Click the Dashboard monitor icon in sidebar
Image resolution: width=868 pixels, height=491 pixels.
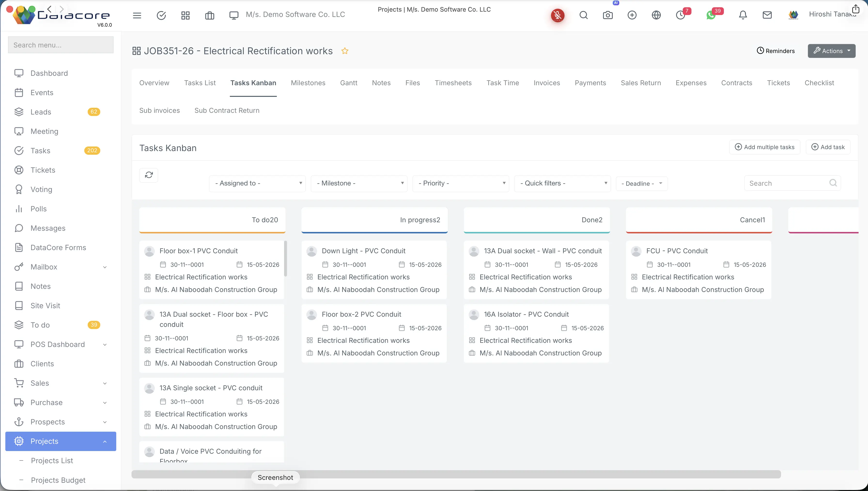[19, 73]
